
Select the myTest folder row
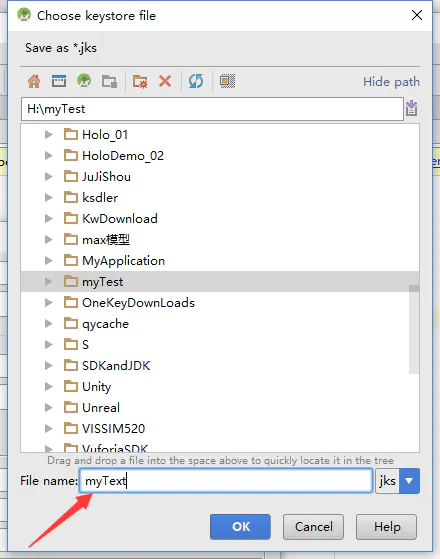tap(220, 282)
